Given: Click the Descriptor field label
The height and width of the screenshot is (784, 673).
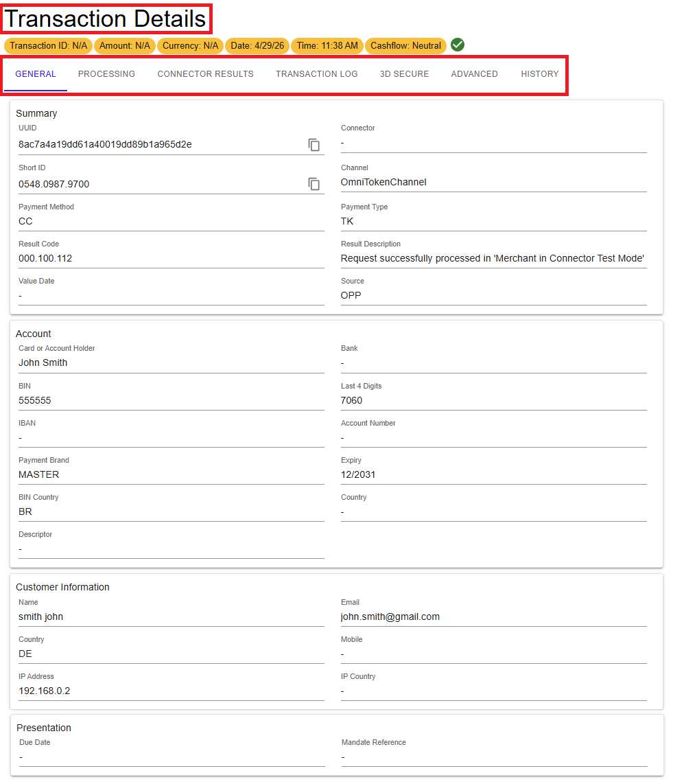Looking at the screenshot, I should click(x=36, y=534).
